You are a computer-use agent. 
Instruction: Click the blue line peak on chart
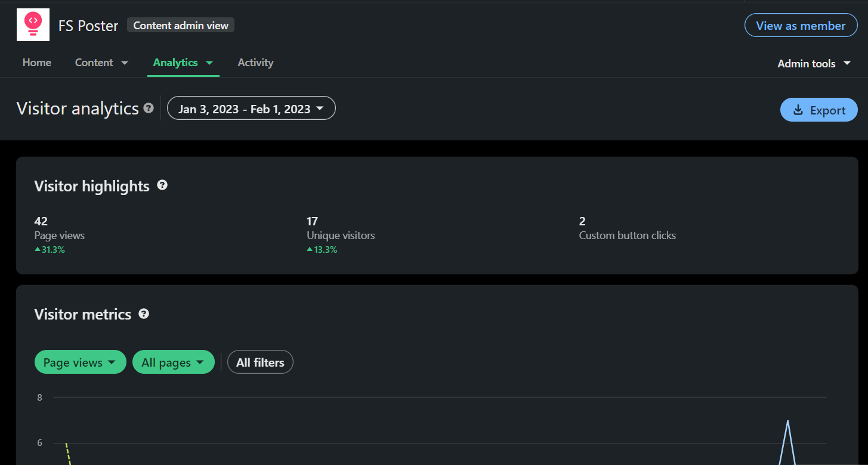click(788, 421)
